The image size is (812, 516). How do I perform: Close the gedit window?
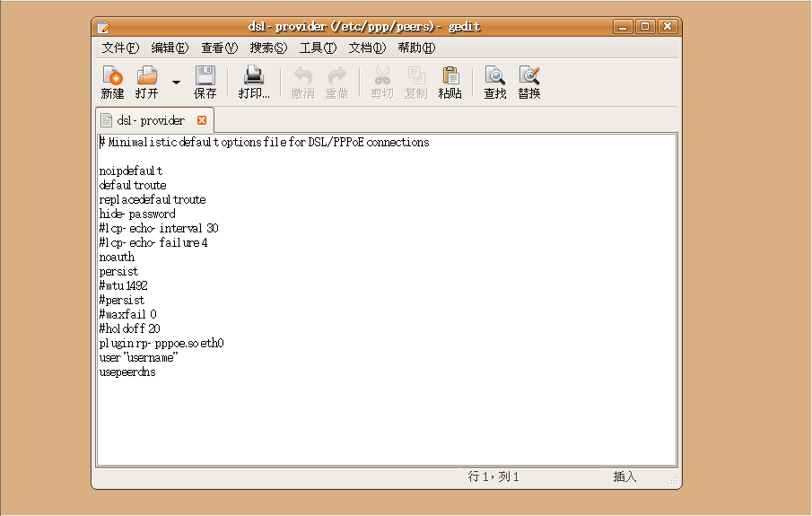(668, 26)
